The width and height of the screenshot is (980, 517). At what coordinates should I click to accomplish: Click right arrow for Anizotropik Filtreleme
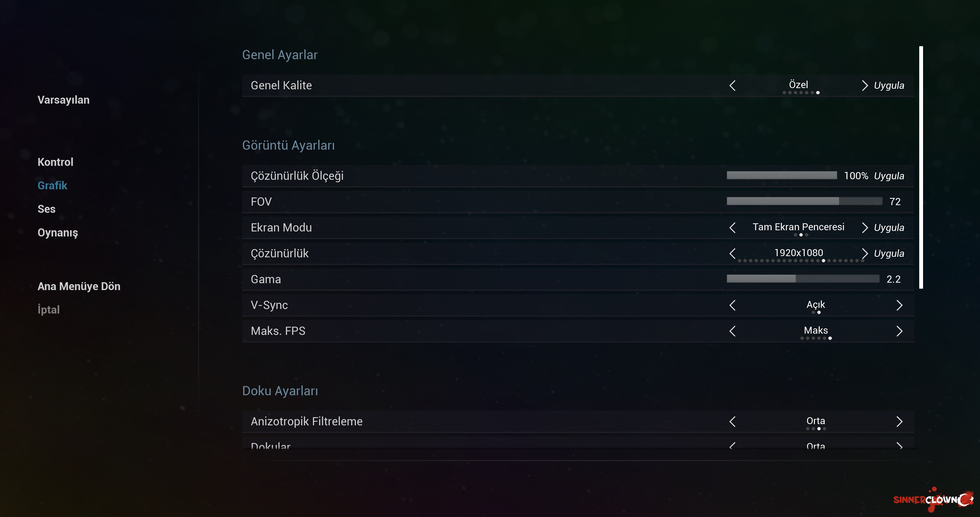[x=899, y=421]
